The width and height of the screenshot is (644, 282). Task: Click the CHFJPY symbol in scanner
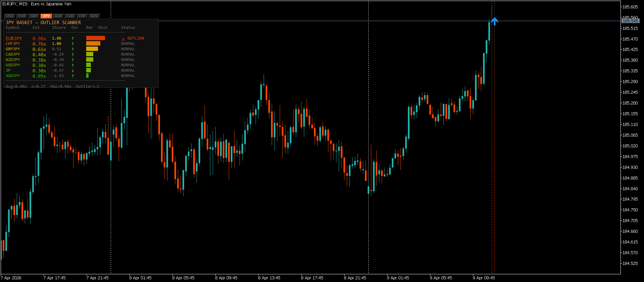pyautogui.click(x=13, y=44)
